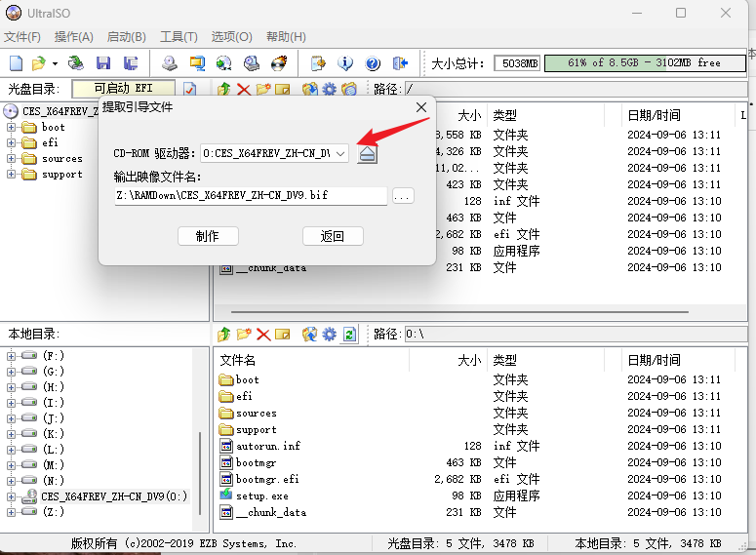This screenshot has width=756, height=555.
Task: Save the image with the floppy disk icon
Action: (x=103, y=63)
